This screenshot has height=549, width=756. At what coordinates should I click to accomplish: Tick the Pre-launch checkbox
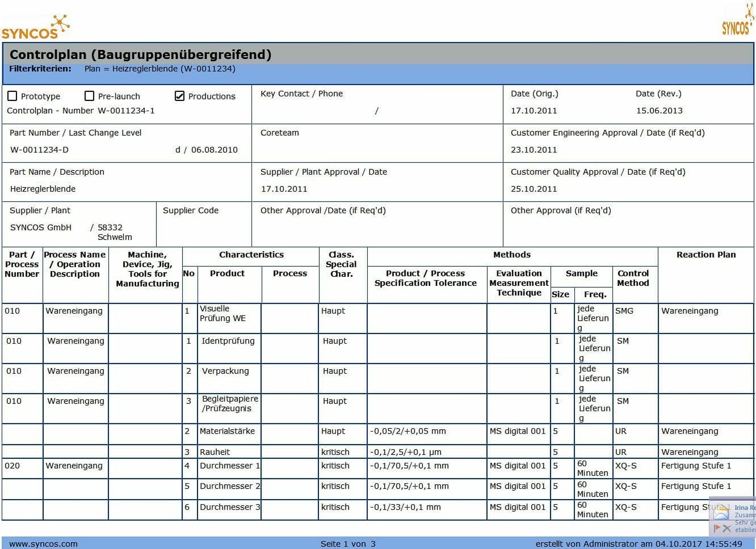tap(89, 96)
